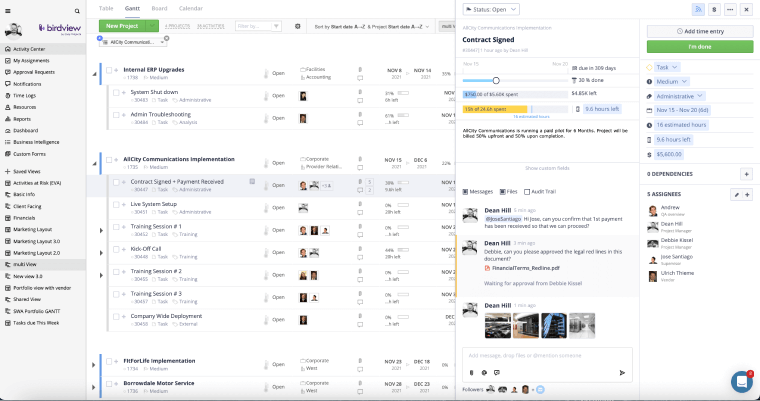Image resolution: width=760 pixels, height=401 pixels.
Task: Check the Admin Troubleshooting checkbox
Action: click(x=116, y=115)
